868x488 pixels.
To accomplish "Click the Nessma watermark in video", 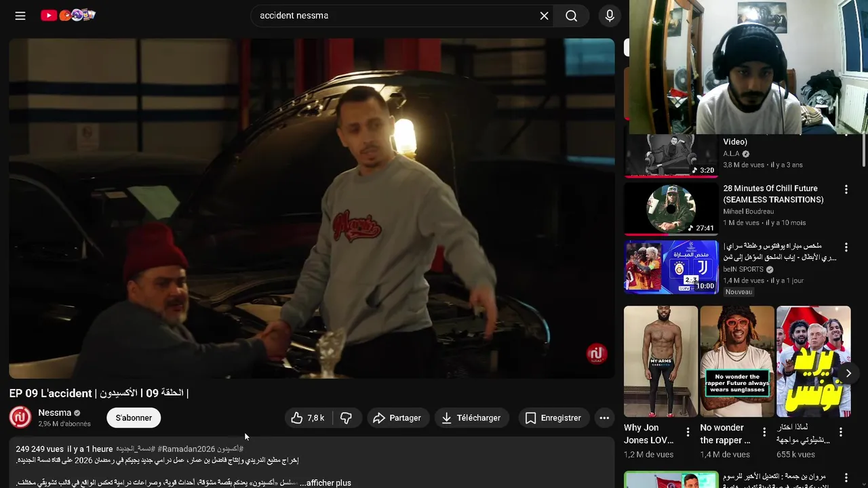I will 596,353.
